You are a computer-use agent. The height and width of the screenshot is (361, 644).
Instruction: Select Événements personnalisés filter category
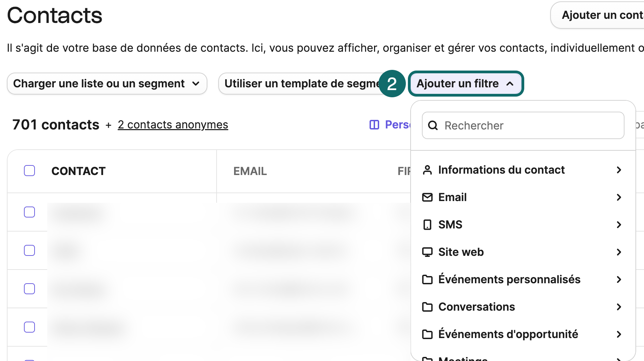pyautogui.click(x=523, y=279)
